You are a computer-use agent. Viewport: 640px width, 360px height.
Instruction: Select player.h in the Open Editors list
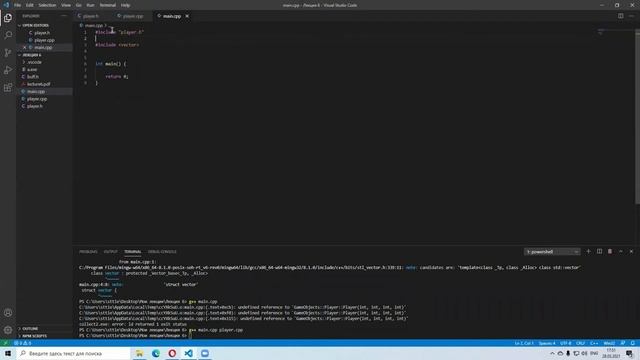[x=42, y=33]
